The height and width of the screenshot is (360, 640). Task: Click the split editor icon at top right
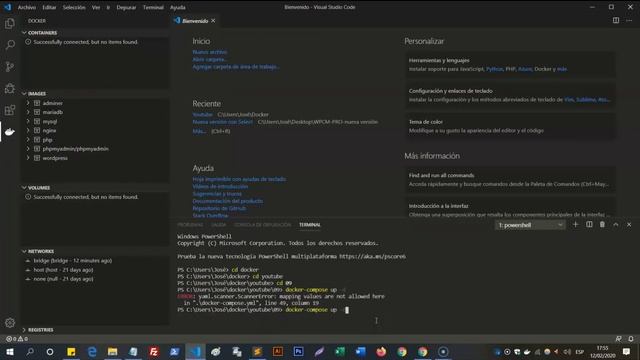(616, 20)
